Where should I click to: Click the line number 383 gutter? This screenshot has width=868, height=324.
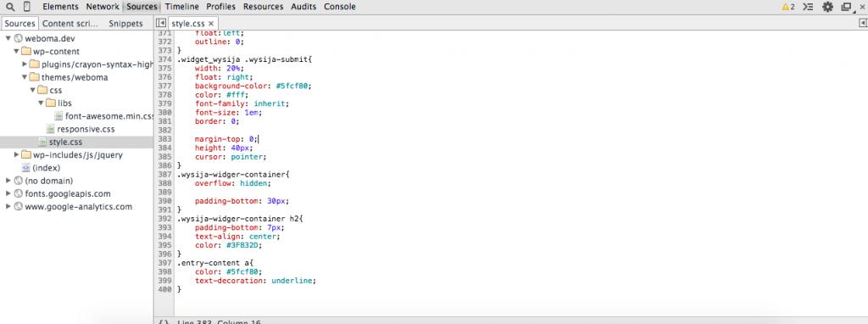(x=164, y=139)
